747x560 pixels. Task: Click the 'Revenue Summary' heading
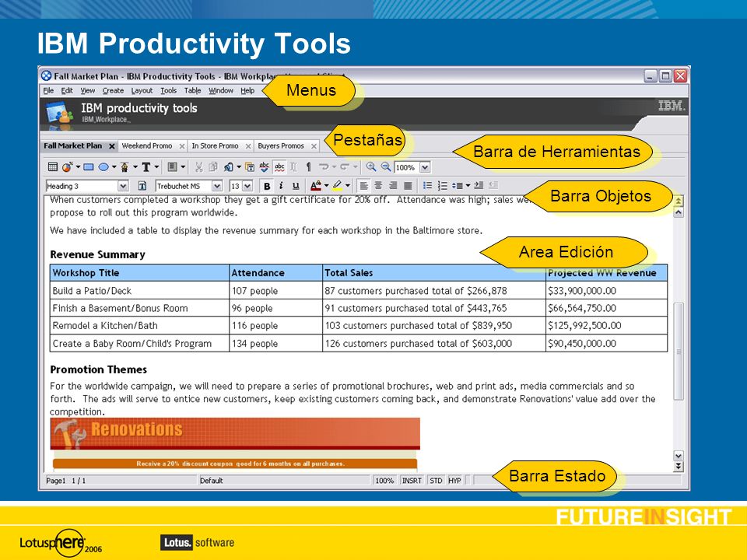(98, 254)
